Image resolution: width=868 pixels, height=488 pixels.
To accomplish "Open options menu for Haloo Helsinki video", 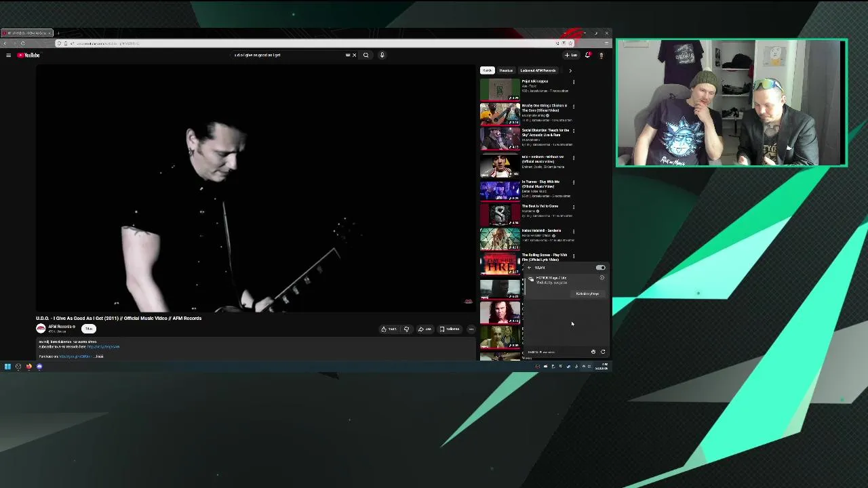I will coord(574,231).
